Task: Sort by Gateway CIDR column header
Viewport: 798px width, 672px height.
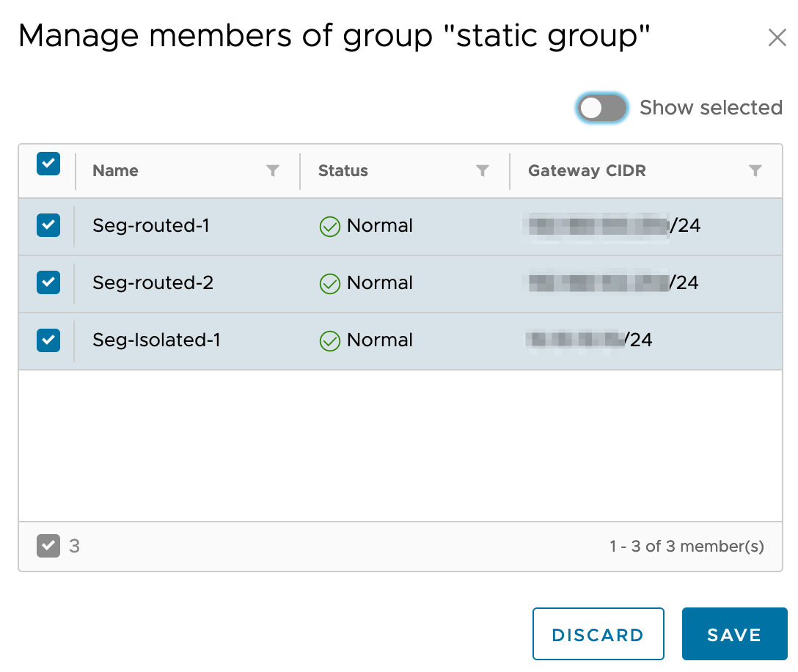Action: tap(587, 171)
